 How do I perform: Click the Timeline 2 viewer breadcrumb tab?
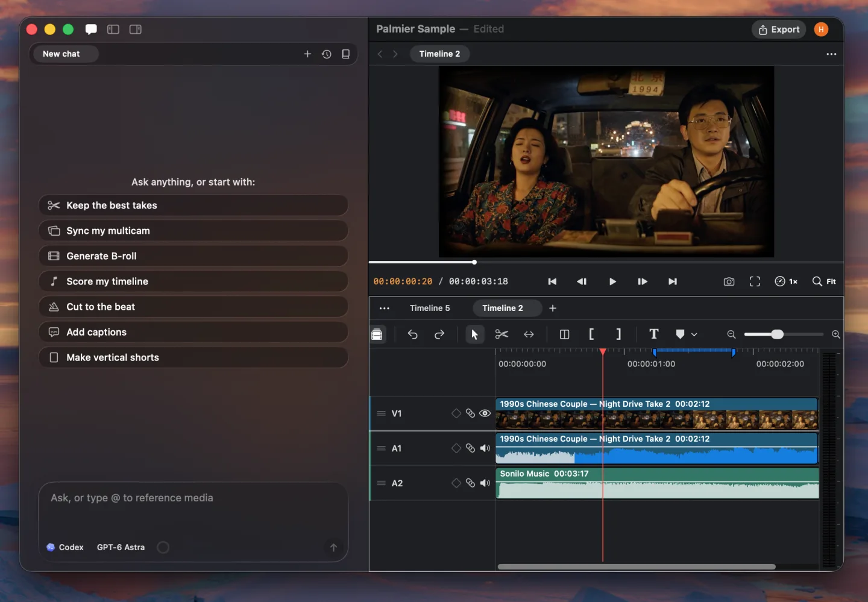click(x=439, y=54)
